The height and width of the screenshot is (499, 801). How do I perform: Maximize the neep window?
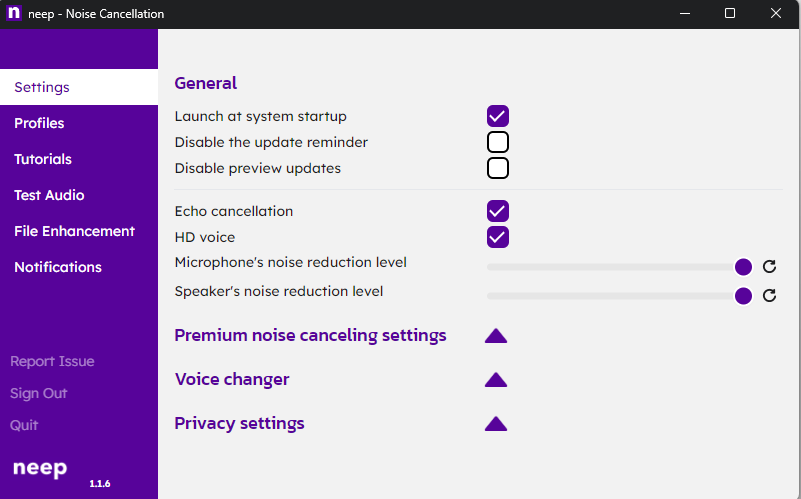tap(730, 14)
